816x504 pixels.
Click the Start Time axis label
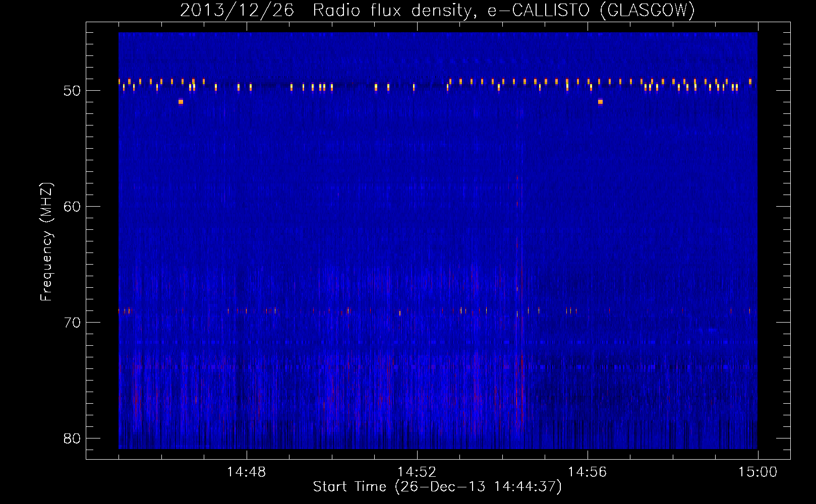(437, 487)
